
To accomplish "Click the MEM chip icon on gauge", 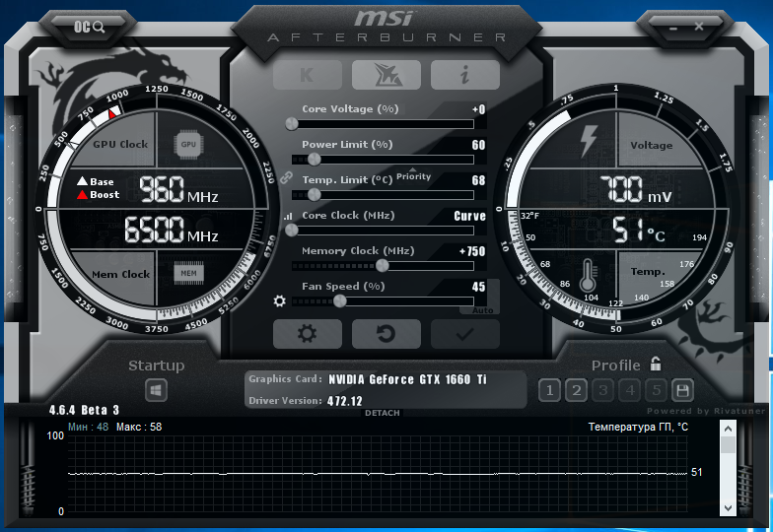I will (x=189, y=274).
